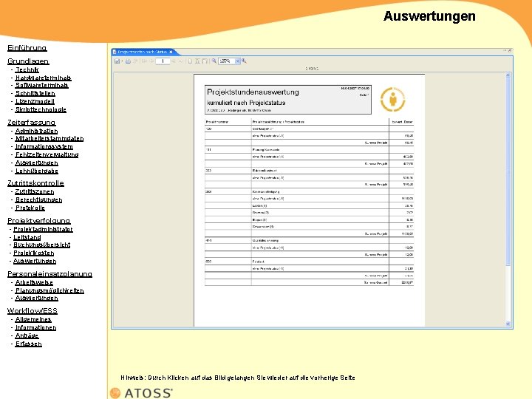Click the ATOSS logo at the bottom

(x=141, y=393)
